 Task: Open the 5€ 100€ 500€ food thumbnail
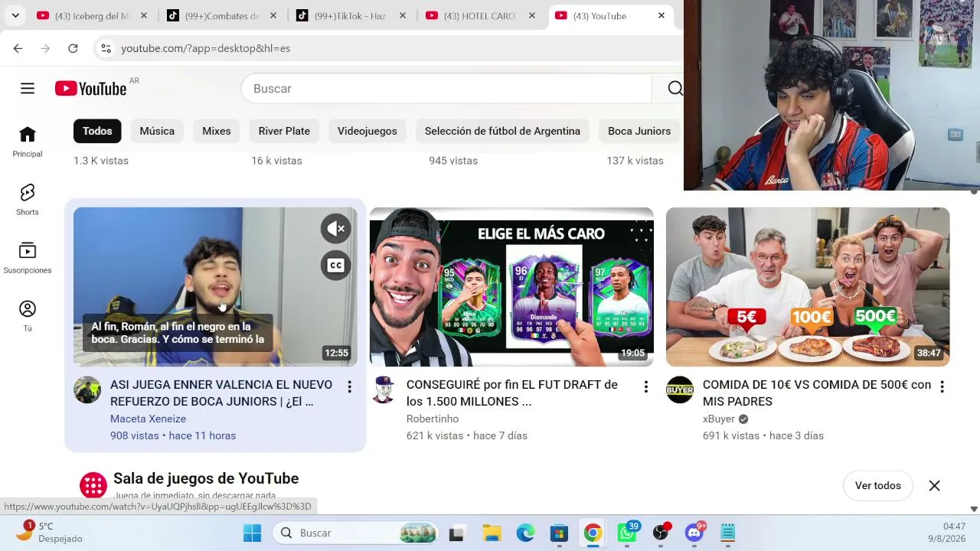click(x=808, y=287)
